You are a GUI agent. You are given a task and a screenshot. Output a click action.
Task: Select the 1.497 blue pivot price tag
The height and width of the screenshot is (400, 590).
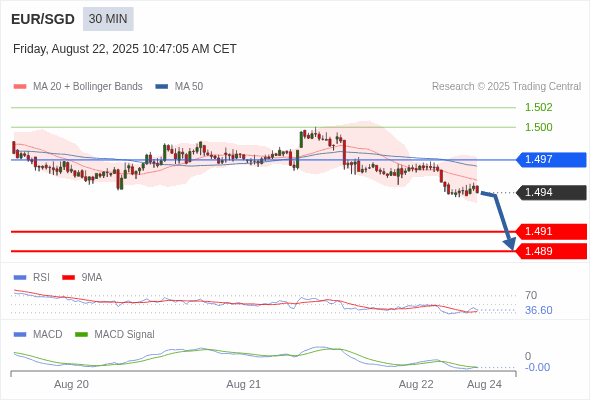551,160
